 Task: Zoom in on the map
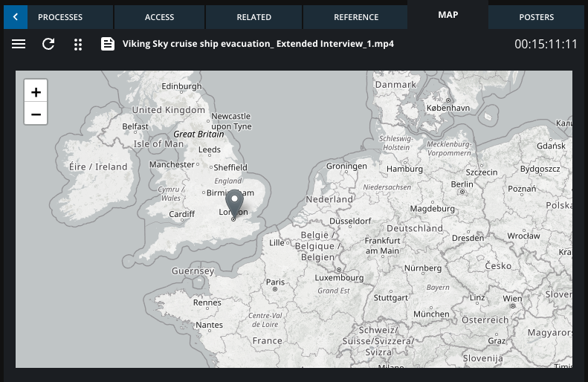36,91
